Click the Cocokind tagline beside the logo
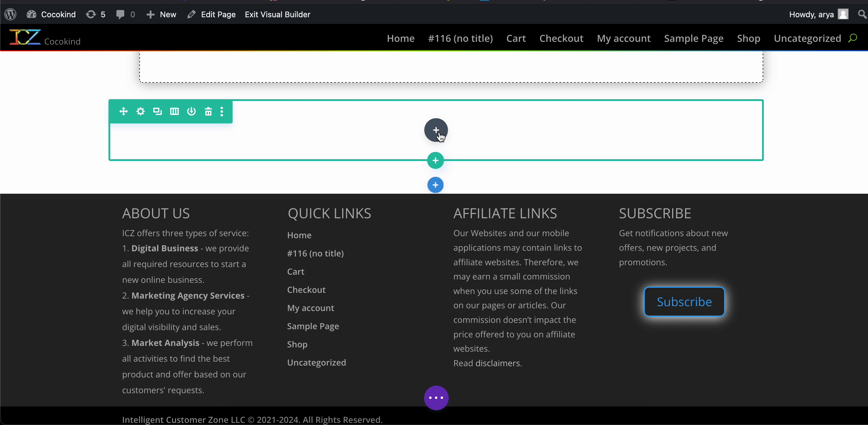Viewport: 868px width, 425px height. pyautogui.click(x=62, y=42)
